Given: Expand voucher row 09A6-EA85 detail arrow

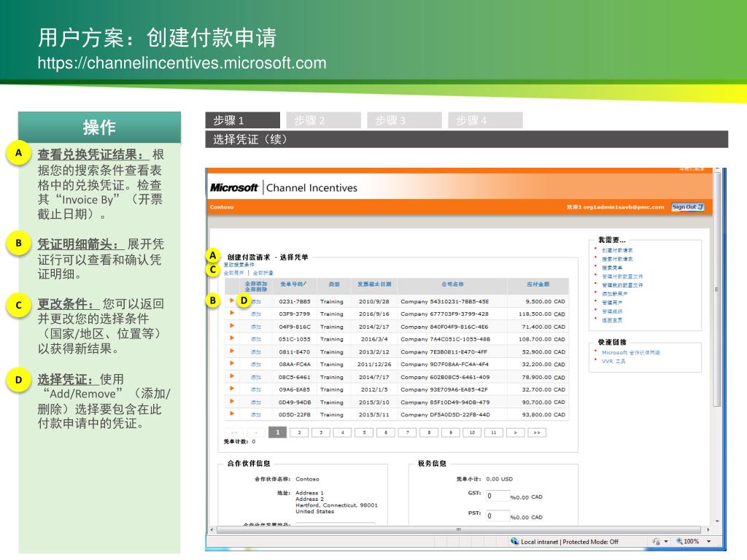Looking at the screenshot, I should pyautogui.click(x=232, y=389).
